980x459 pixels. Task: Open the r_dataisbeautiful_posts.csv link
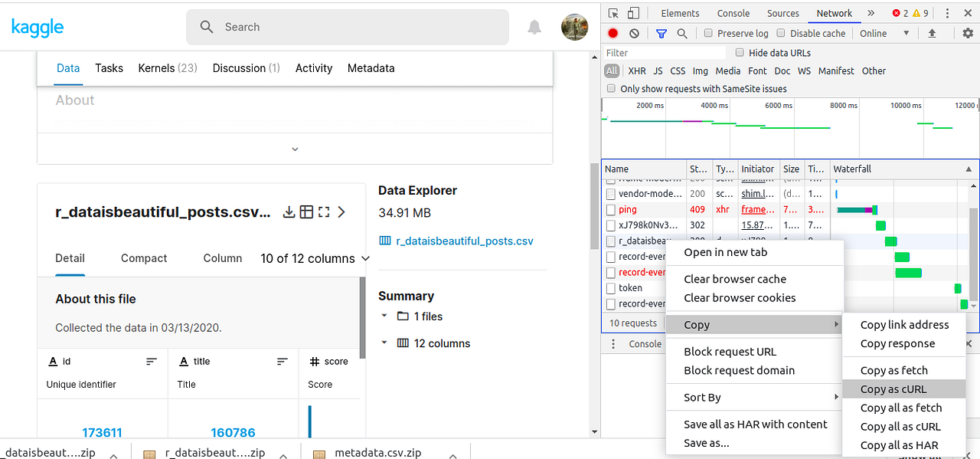(463, 240)
